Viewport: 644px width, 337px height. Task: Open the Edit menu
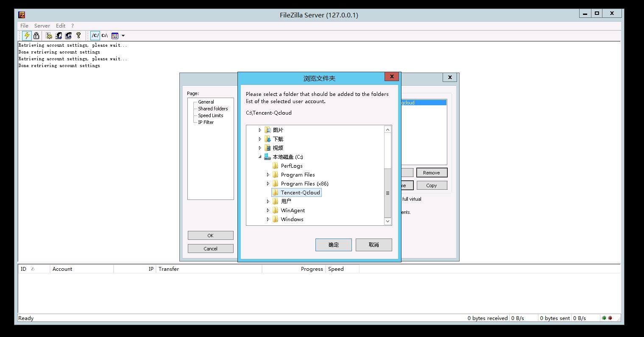pyautogui.click(x=61, y=26)
